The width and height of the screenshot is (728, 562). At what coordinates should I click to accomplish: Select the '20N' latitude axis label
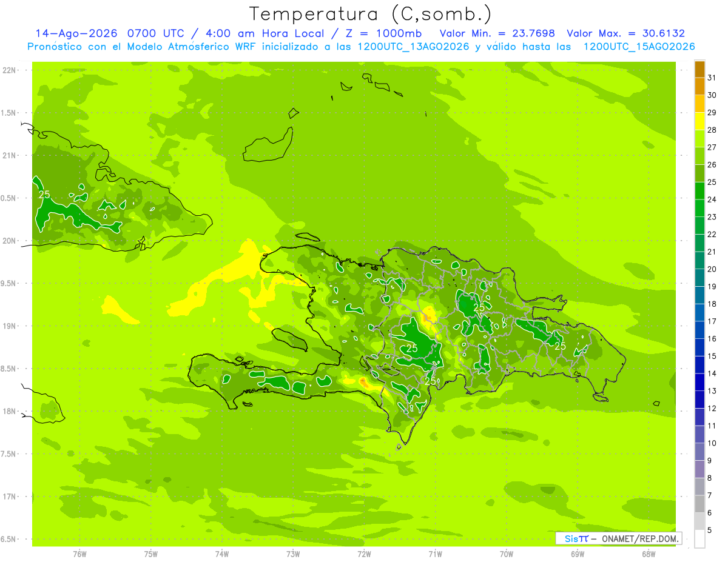(x=9, y=241)
